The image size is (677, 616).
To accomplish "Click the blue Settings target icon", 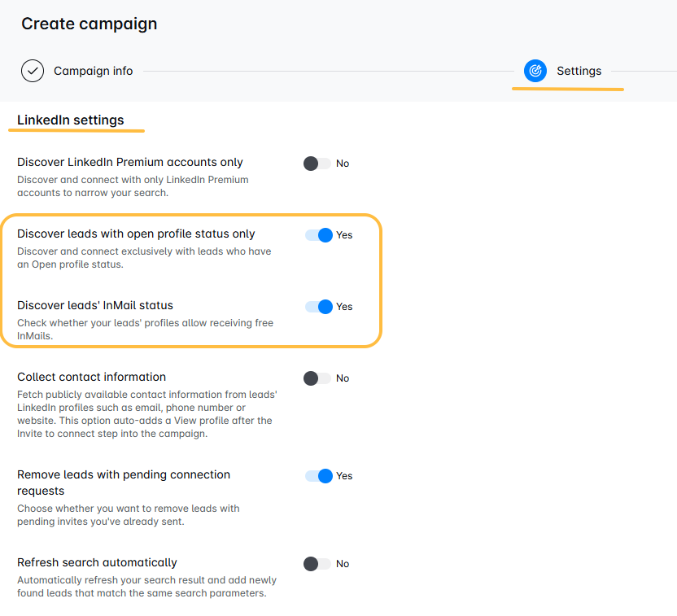I will (535, 71).
